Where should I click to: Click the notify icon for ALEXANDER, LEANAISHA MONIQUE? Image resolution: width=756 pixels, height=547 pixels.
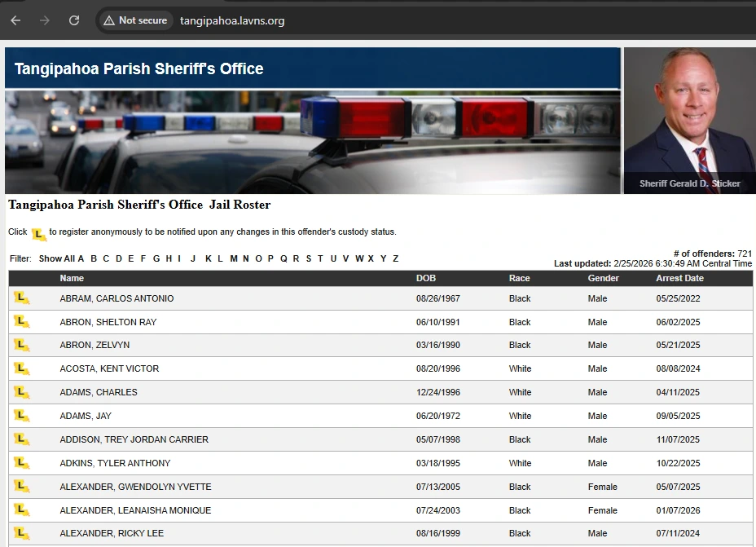click(22, 510)
